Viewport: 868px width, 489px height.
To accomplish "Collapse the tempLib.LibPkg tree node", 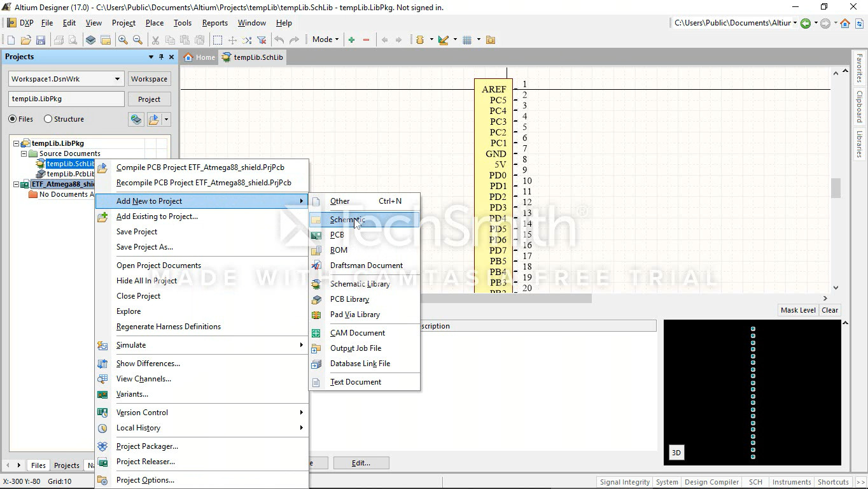I will (17, 143).
